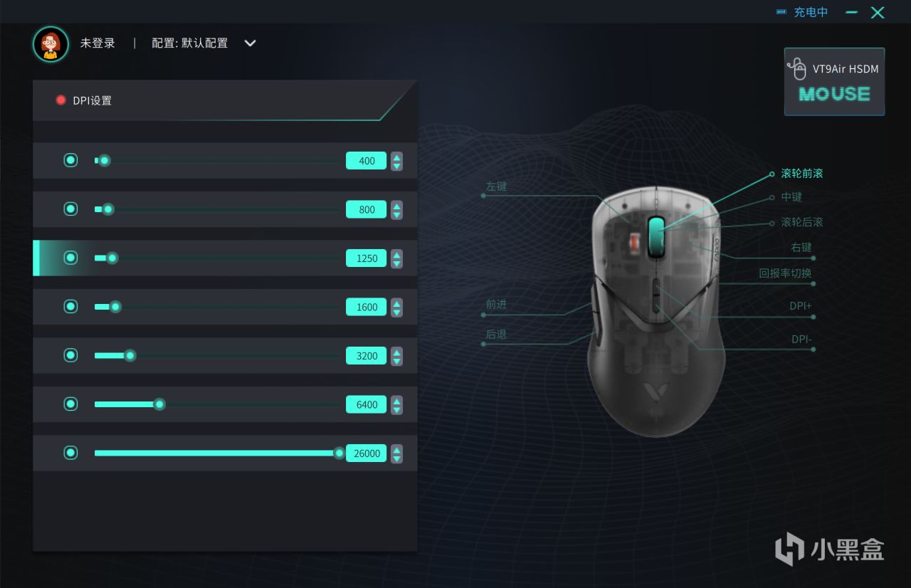
Task: Click the 左键 label on mouse diagram
Action: (x=496, y=187)
